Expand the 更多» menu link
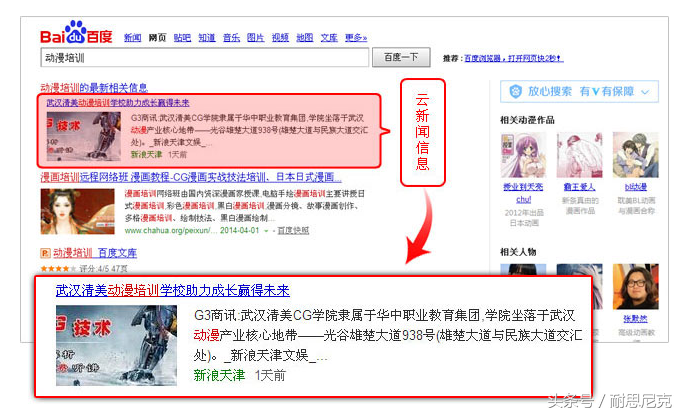 [x=356, y=38]
